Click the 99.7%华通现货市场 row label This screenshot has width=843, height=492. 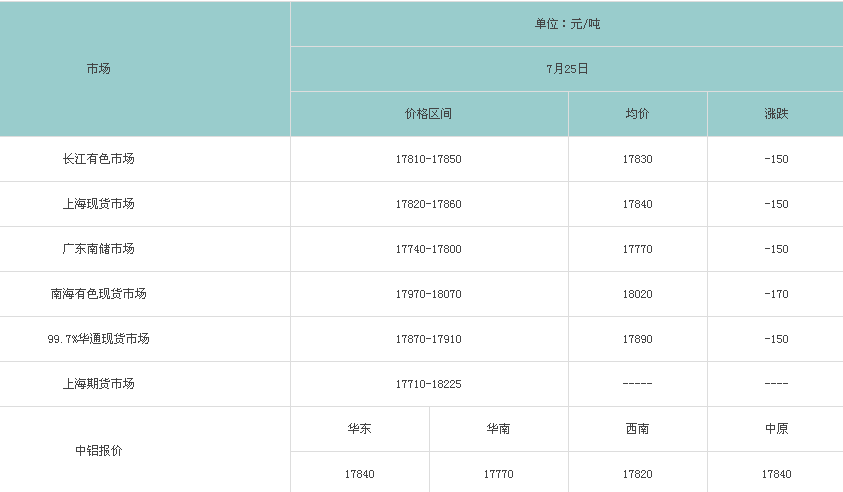coord(98,339)
